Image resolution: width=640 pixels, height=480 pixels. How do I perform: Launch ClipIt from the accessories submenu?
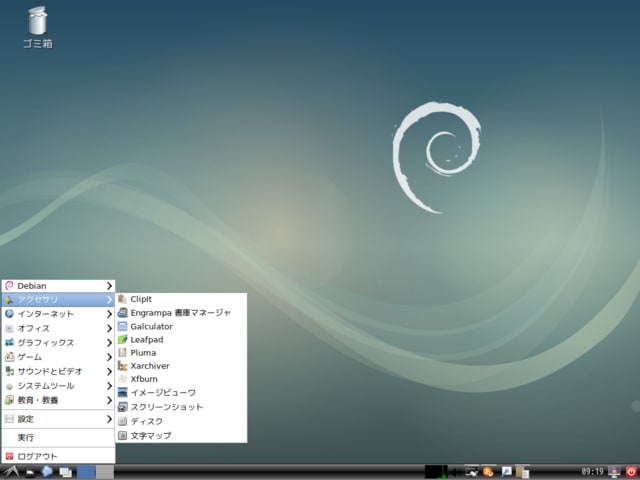click(x=181, y=299)
